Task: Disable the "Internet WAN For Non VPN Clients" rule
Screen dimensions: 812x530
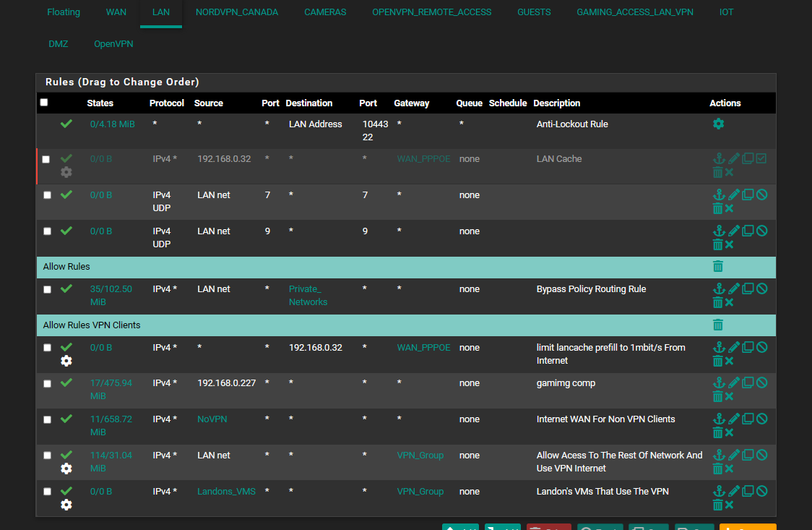Action: [761, 418]
